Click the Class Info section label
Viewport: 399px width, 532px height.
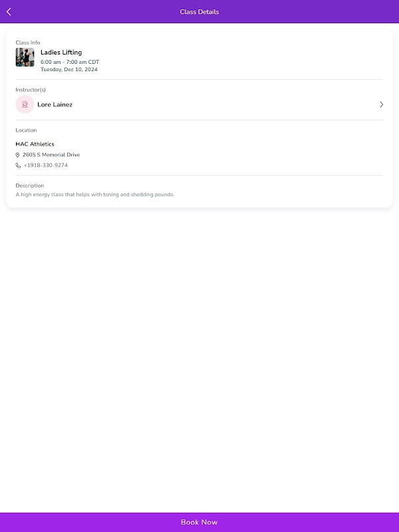[x=28, y=43]
